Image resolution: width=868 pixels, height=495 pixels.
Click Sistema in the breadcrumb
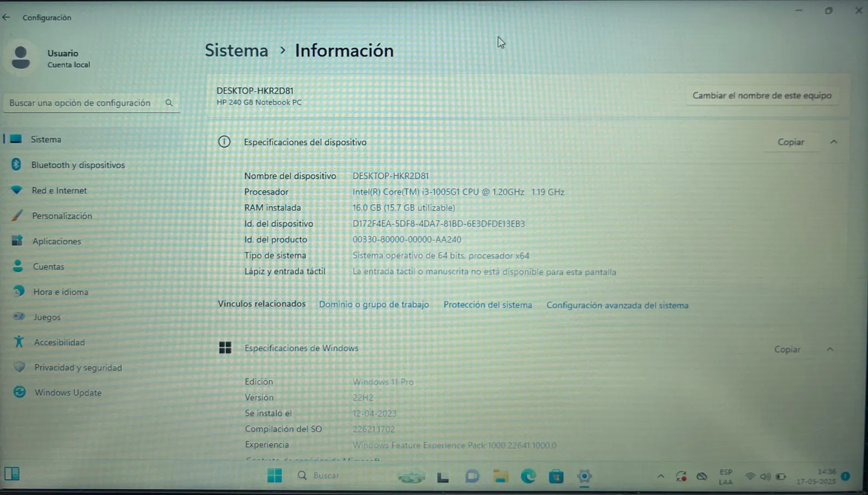237,50
